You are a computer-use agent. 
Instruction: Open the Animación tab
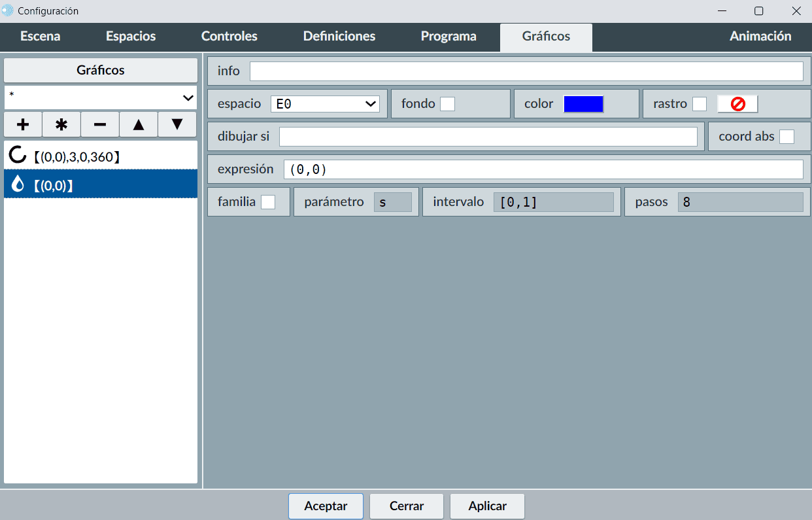[x=760, y=37]
